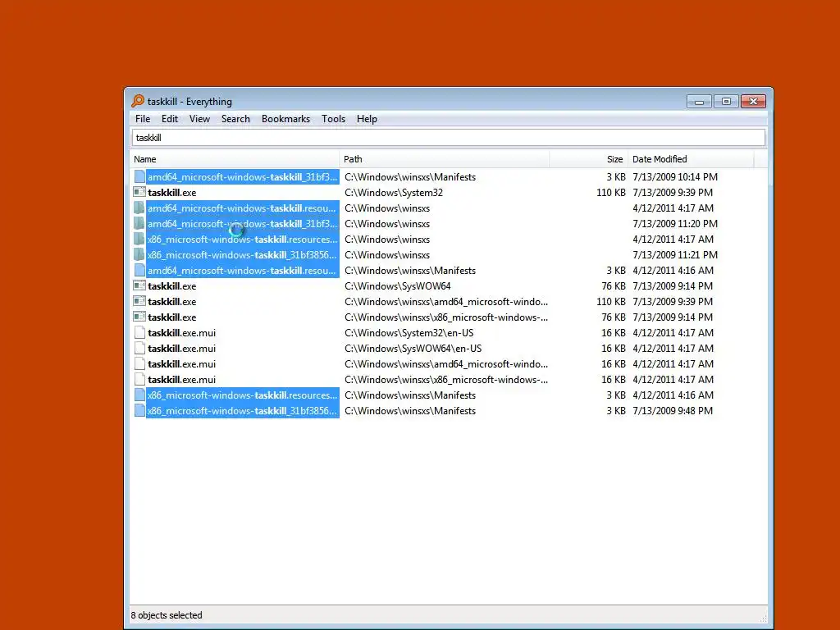Click icon of amd64 manifest dated 4/12/2011 4:16 AM
The height and width of the screenshot is (630, 840).
point(139,271)
